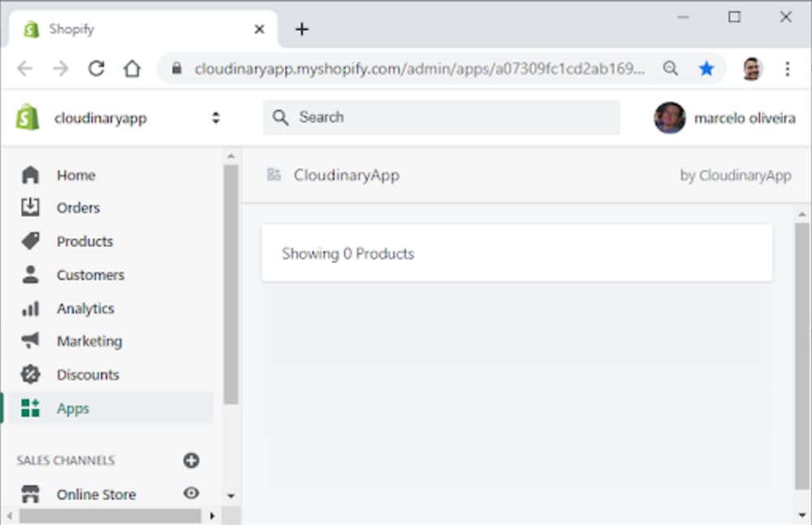812x525 pixels.
Task: Click browser forward arrow
Action: coord(61,68)
